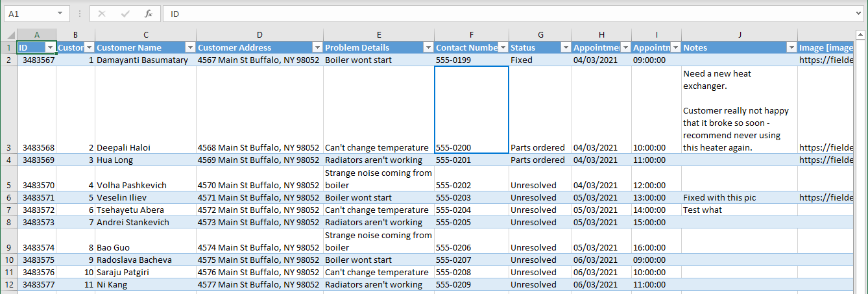Click the Veselin Iliev cell
The height and width of the screenshot is (294, 868).
(145, 197)
